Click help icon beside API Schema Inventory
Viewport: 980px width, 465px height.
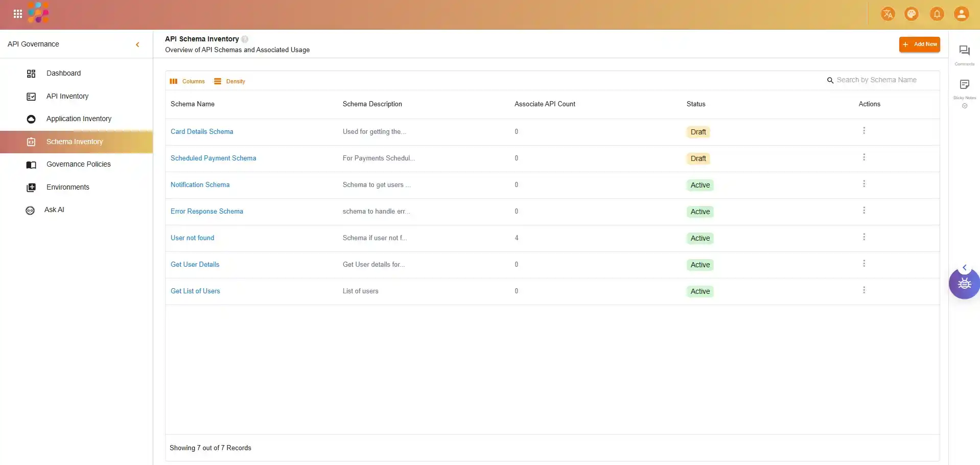245,39
